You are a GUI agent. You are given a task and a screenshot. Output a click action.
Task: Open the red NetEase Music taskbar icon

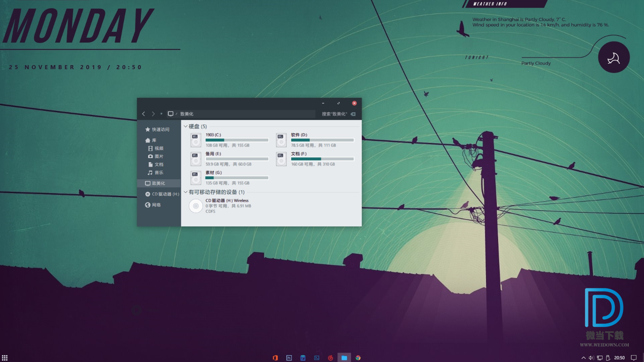(x=330, y=358)
